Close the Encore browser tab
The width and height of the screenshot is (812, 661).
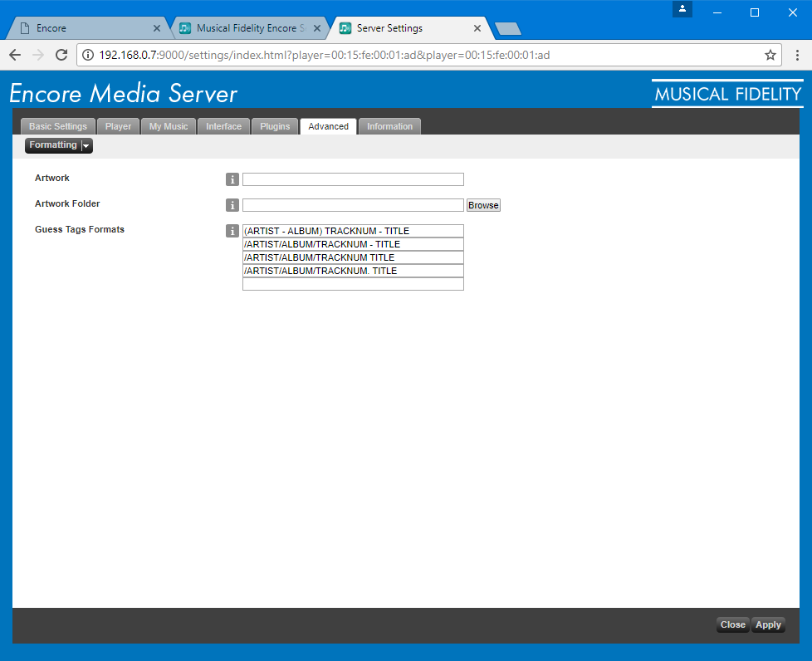pyautogui.click(x=156, y=28)
